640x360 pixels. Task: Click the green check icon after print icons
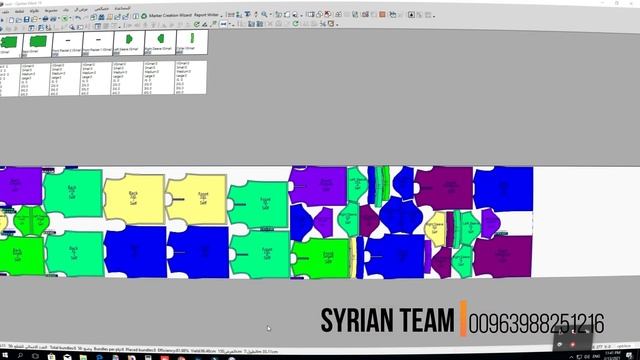click(x=65, y=18)
